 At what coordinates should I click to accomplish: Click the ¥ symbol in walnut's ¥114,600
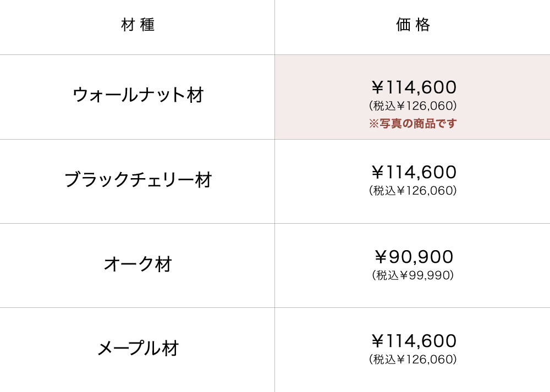(377, 87)
